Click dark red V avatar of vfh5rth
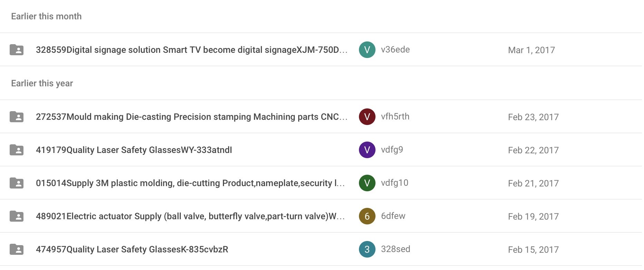The height and width of the screenshot is (270, 644). [x=367, y=117]
